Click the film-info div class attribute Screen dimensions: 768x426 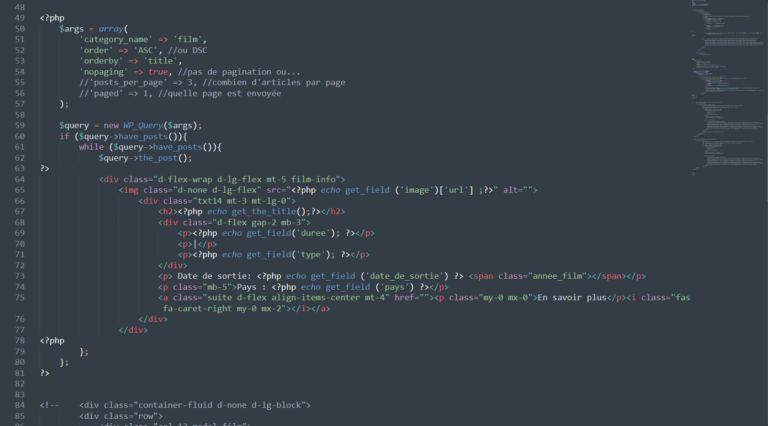pos(232,180)
